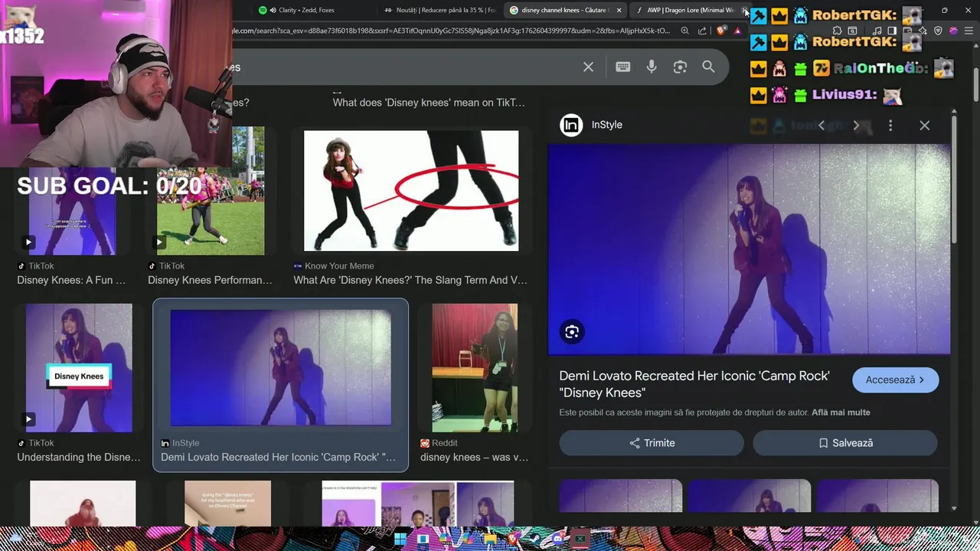This screenshot has height=551, width=980.
Task: Open the Demi Lovato Recreated headline in preview
Action: (694, 384)
